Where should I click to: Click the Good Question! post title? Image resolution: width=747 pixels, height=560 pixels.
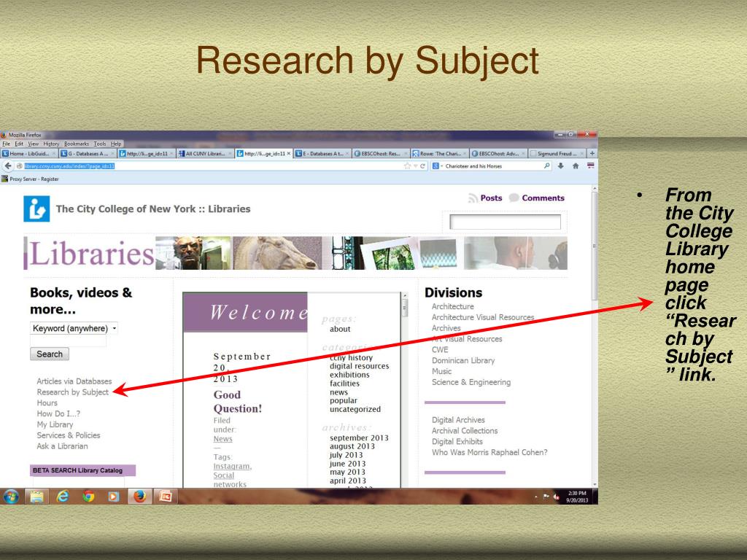coord(238,402)
